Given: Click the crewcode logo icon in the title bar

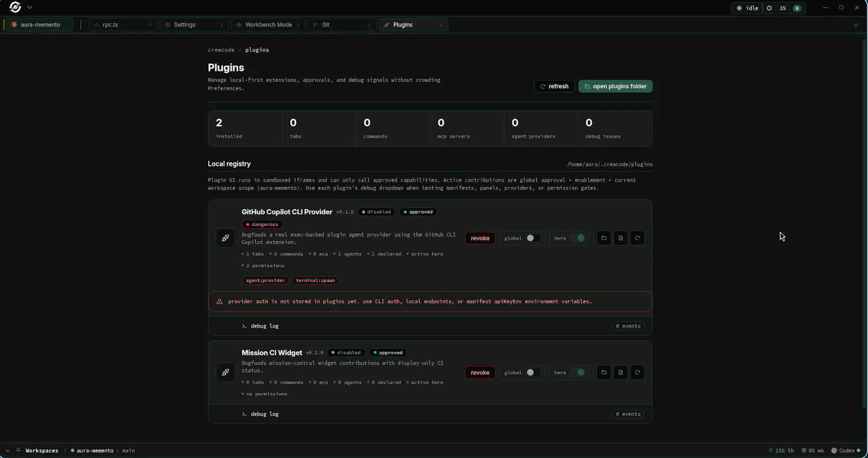Looking at the screenshot, I should 15,8.
